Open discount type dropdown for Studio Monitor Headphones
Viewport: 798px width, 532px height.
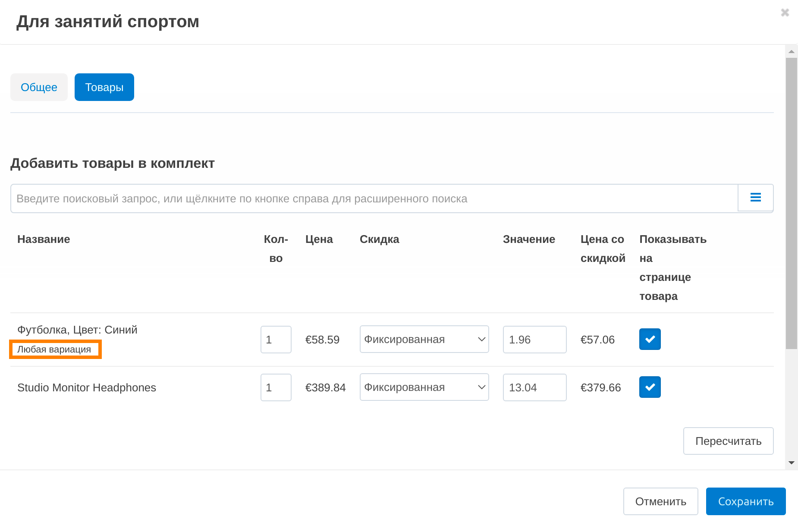(x=424, y=387)
